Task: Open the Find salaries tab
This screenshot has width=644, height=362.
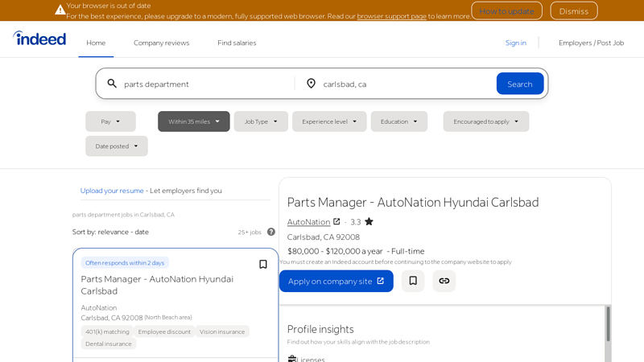Action: click(x=237, y=43)
